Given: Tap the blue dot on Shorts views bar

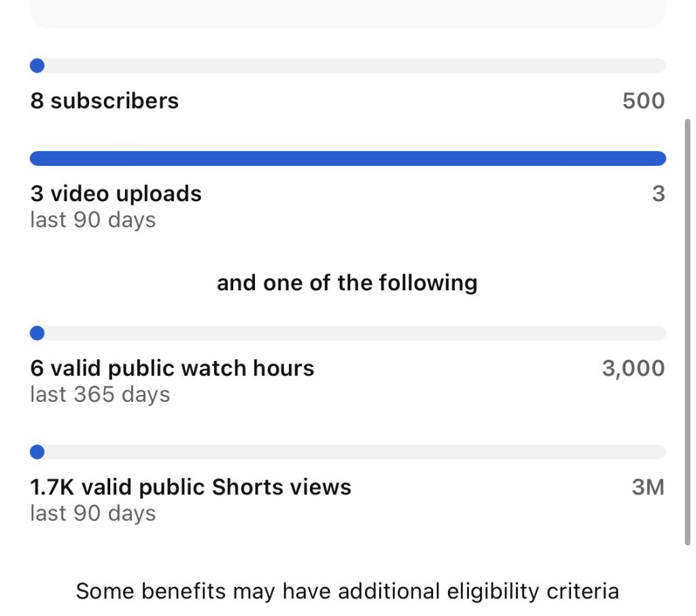Looking at the screenshot, I should [37, 452].
